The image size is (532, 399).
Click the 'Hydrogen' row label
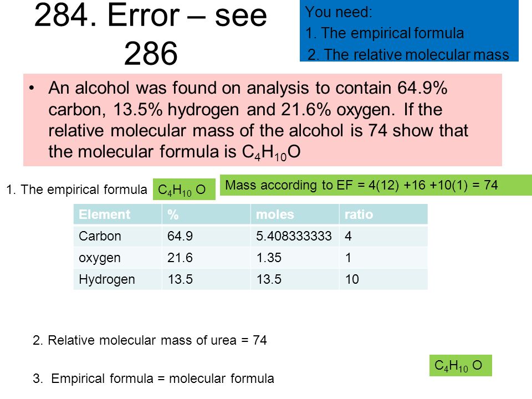[x=107, y=279]
